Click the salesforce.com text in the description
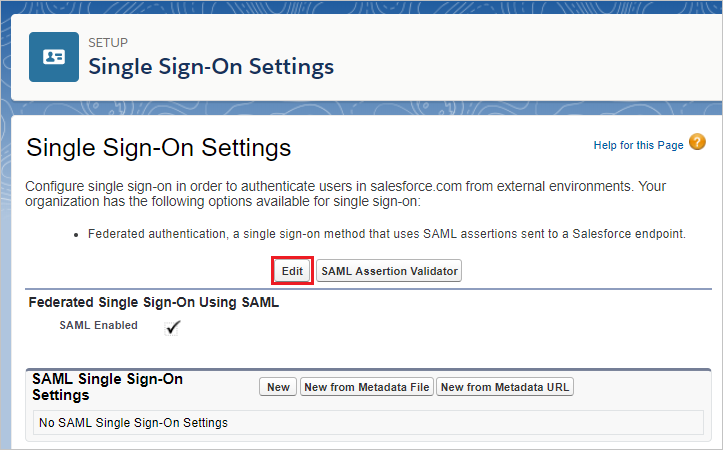Image resolution: width=723 pixels, height=450 pixels. click(x=416, y=186)
